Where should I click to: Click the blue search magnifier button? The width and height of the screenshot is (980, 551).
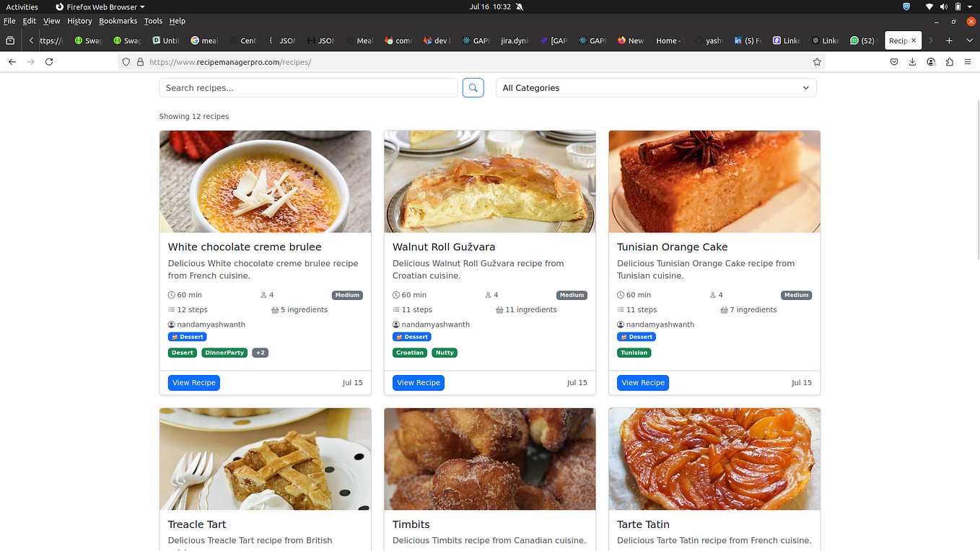[473, 88]
